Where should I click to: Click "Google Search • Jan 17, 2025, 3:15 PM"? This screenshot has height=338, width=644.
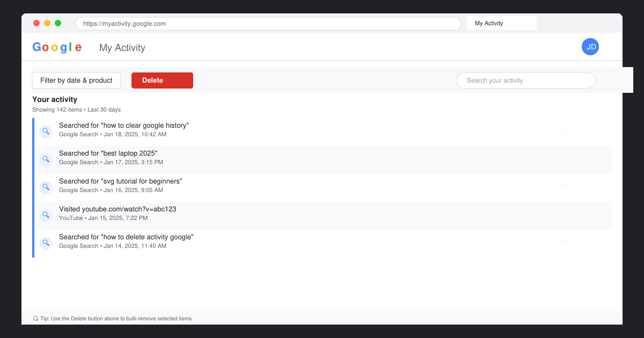[x=111, y=163]
